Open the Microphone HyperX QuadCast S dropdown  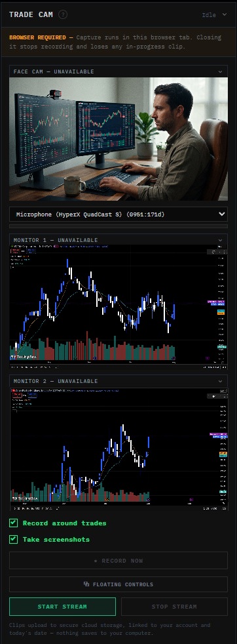coord(119,214)
